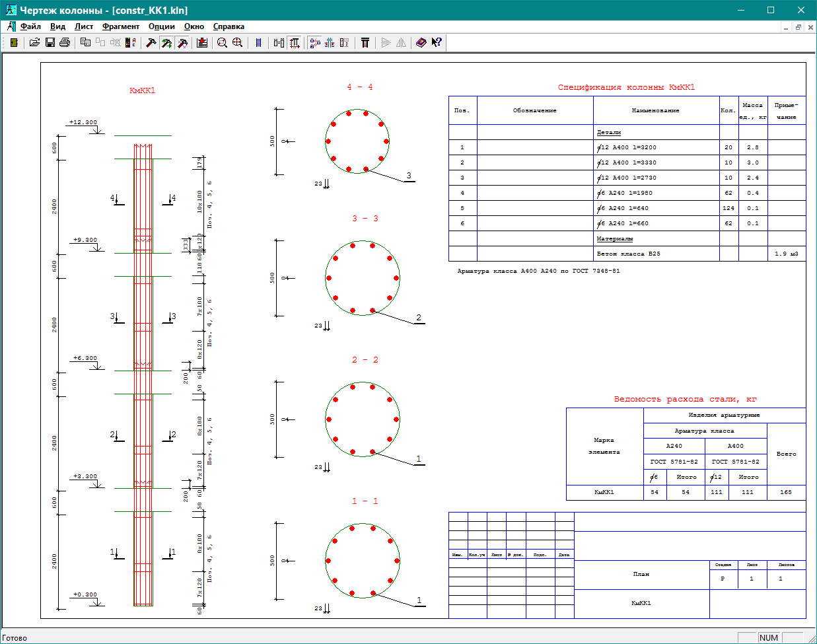Screen dimensions: 817x644
Task: Restore the inner document window
Action: [x=798, y=27]
